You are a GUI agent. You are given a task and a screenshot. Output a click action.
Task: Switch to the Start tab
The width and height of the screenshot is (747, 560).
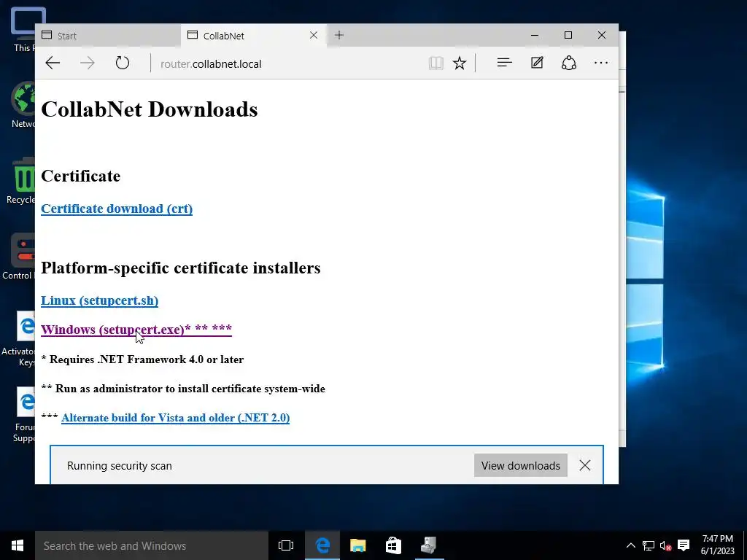[108, 36]
